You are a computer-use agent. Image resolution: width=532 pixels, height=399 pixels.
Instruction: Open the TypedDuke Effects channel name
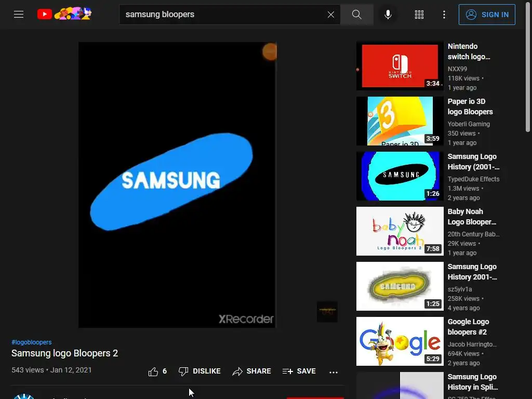pos(473,179)
